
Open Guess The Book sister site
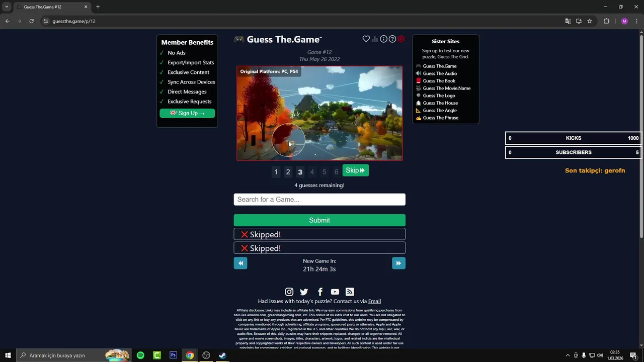point(439,81)
